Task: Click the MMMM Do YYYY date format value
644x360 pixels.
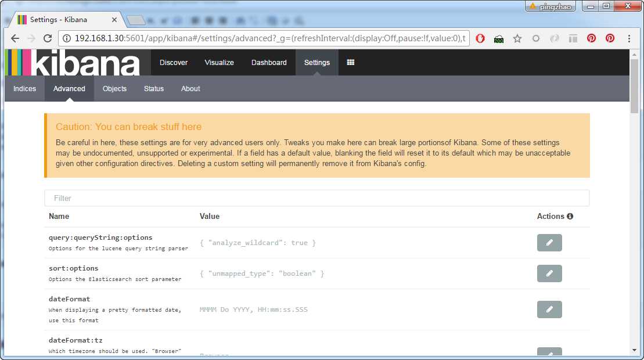Action: coord(253,309)
